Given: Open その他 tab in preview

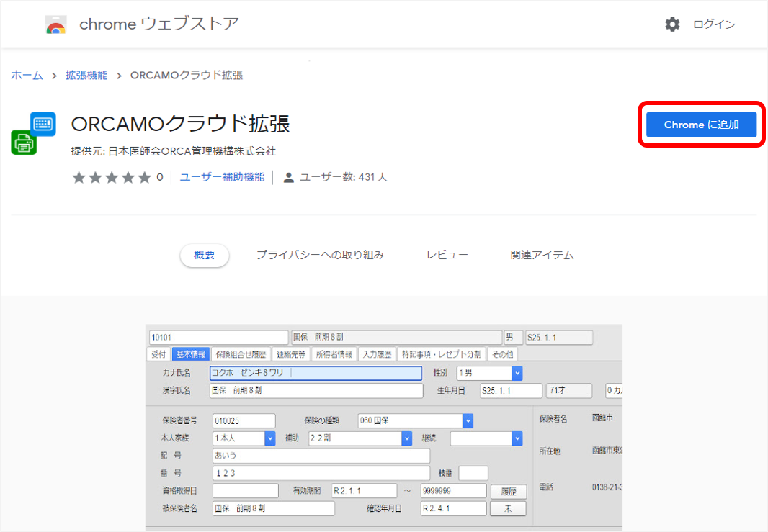Looking at the screenshot, I should 503,354.
